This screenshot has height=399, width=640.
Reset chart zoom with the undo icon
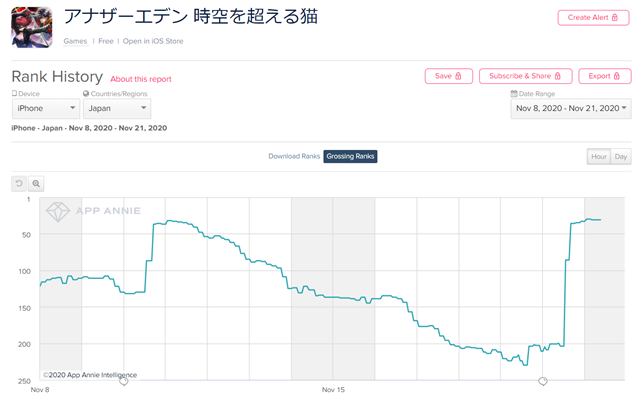(x=19, y=184)
